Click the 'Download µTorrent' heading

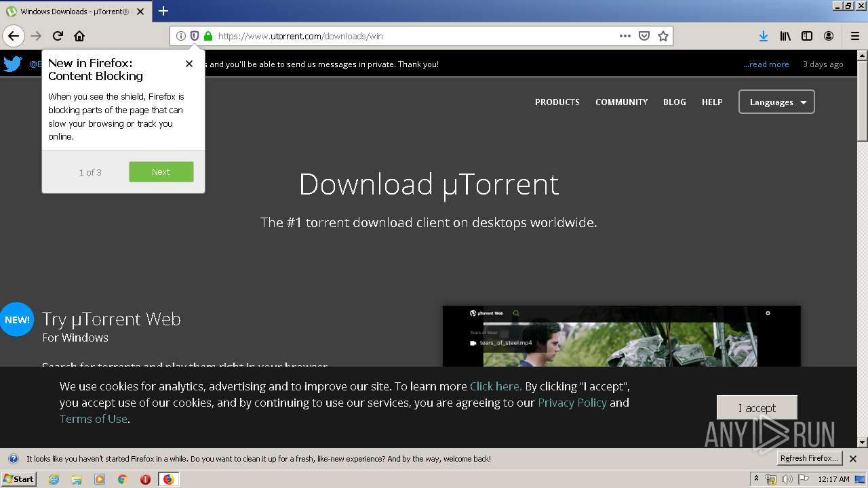tap(429, 184)
